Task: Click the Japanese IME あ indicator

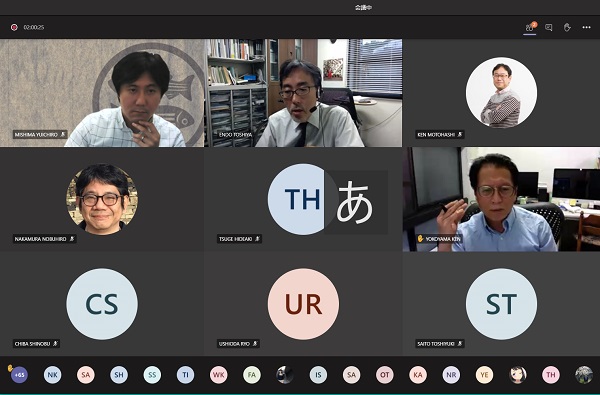Action: pyautogui.click(x=356, y=202)
